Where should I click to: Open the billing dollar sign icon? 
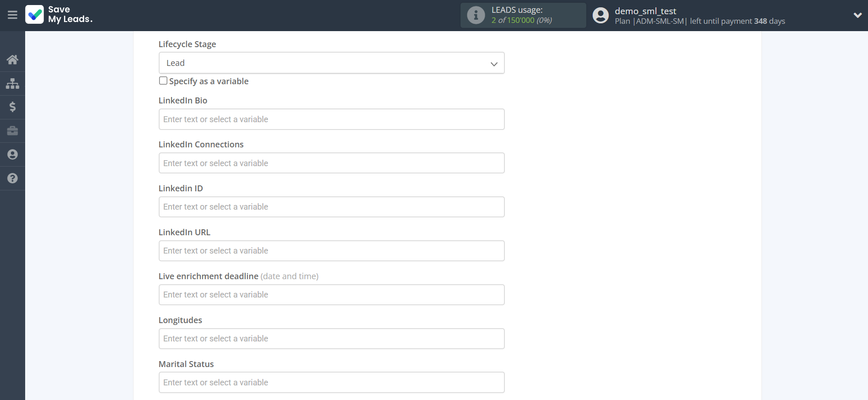click(x=12, y=107)
